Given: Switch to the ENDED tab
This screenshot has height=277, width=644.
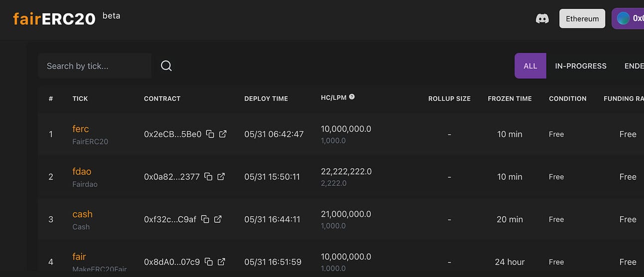Looking at the screenshot, I should pyautogui.click(x=634, y=66).
